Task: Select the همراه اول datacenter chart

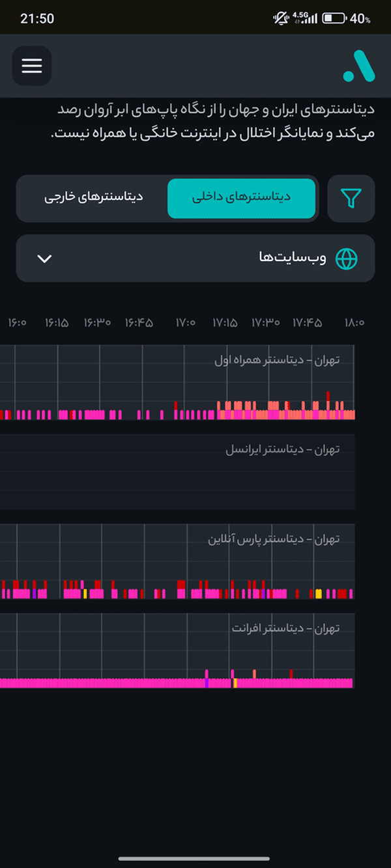Action: [x=177, y=382]
